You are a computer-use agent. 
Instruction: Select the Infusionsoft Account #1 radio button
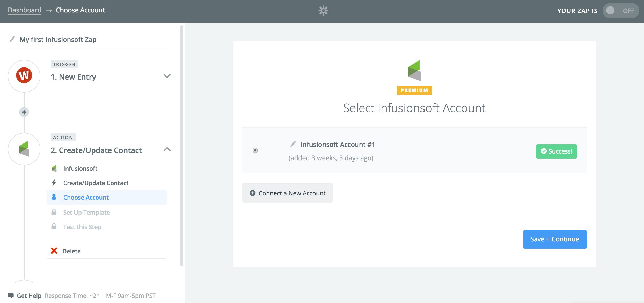tap(255, 150)
